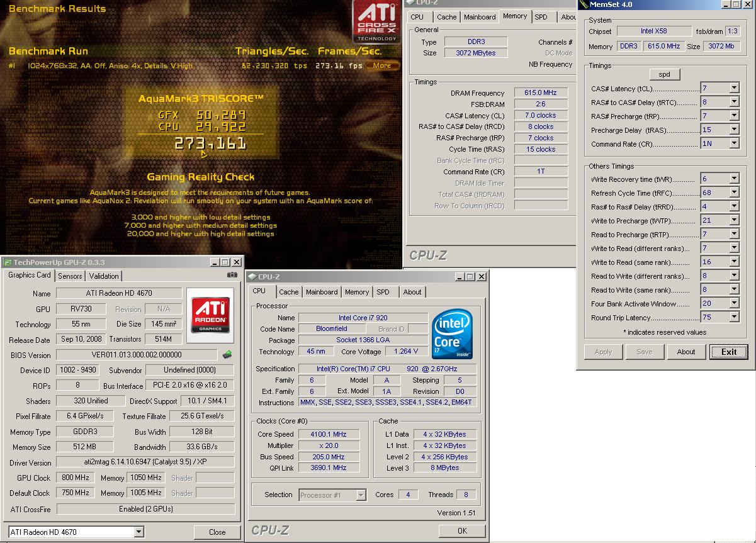Click the QPI Link 3690.1 MHz value
756x543 pixels.
point(329,467)
